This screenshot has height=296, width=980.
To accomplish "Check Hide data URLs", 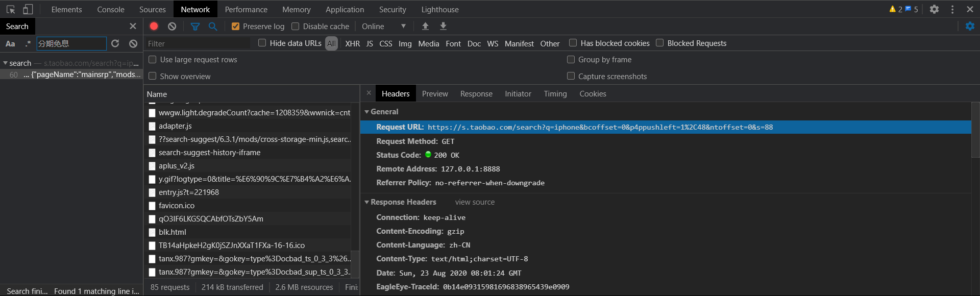I will (x=262, y=43).
